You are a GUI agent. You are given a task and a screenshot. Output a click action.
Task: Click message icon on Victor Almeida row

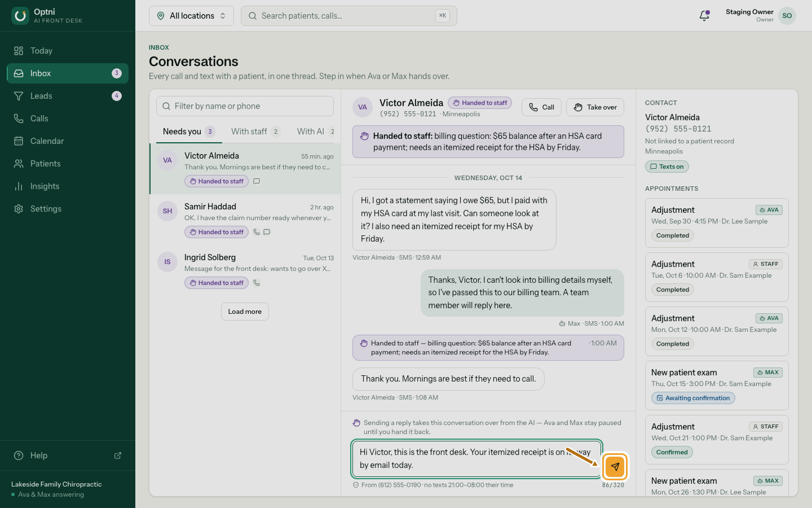[x=257, y=181]
